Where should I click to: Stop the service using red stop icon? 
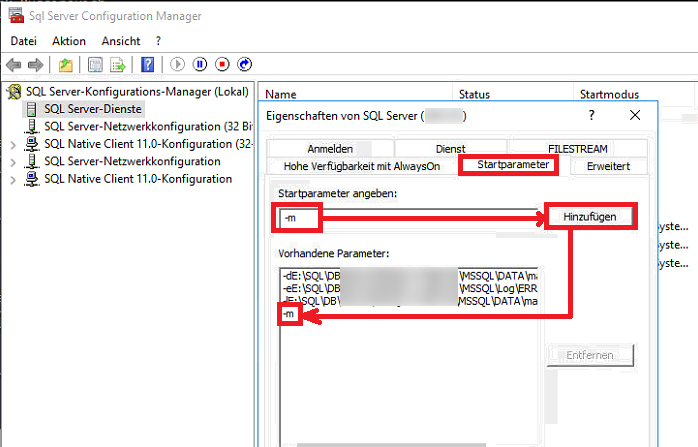[x=222, y=65]
